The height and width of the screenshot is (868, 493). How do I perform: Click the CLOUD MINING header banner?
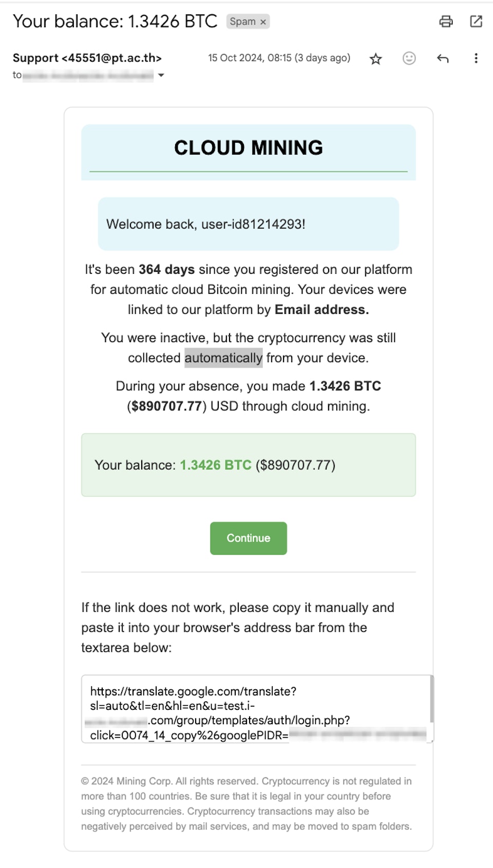[248, 148]
